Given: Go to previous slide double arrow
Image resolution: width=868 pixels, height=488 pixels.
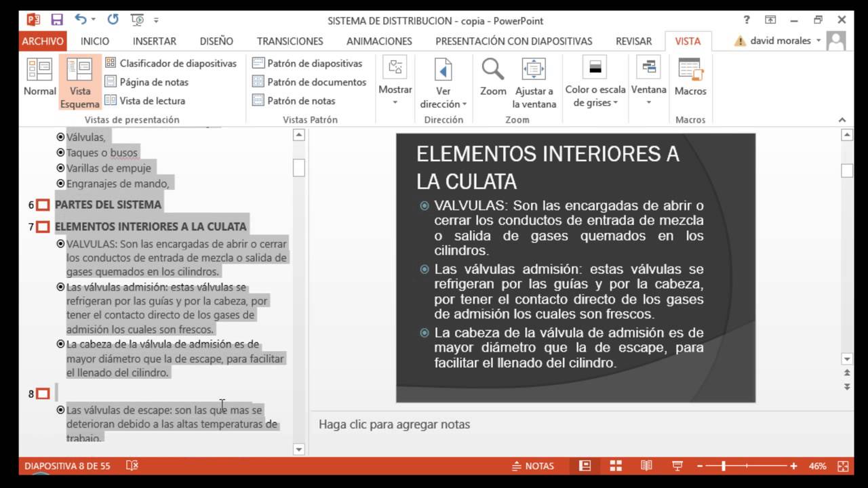Looking at the screenshot, I should tap(847, 373).
